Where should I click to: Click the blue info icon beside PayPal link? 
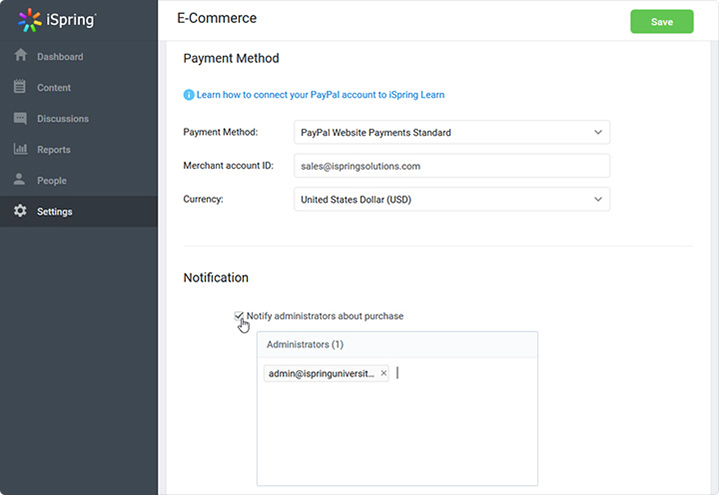(x=188, y=95)
